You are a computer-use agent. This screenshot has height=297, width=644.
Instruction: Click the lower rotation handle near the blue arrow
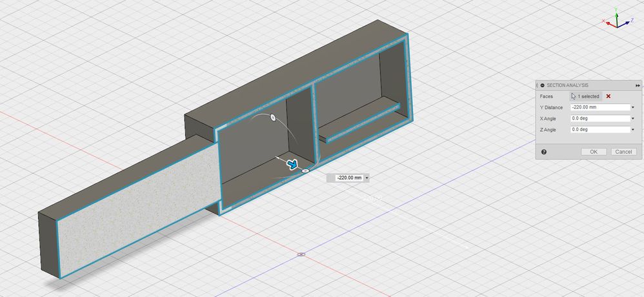(x=305, y=170)
